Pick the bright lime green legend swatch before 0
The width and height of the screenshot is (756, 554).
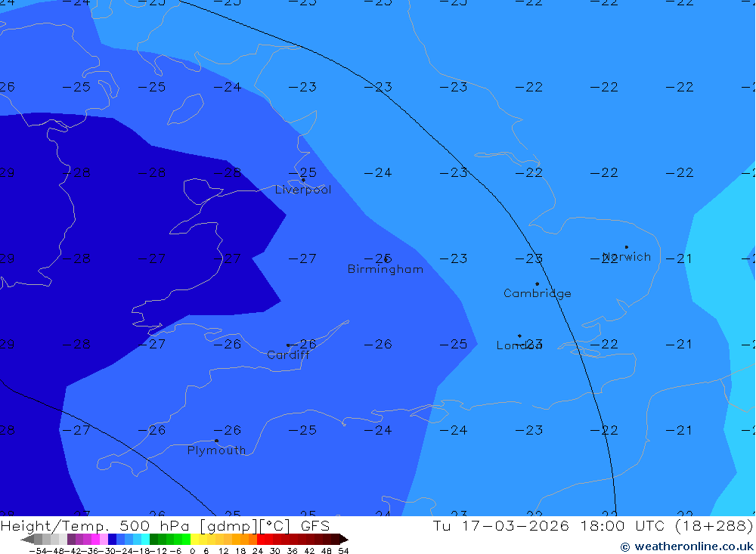186,539
